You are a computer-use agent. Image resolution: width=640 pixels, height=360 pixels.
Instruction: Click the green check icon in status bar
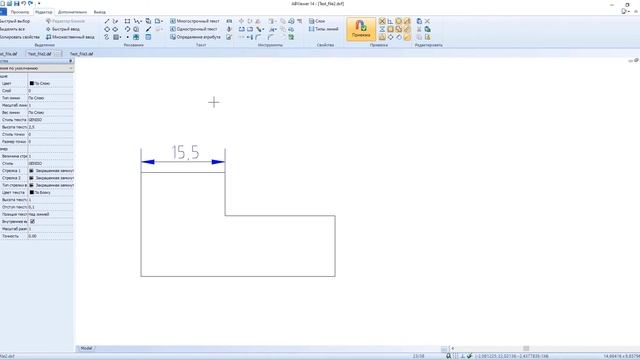(x=469, y=356)
